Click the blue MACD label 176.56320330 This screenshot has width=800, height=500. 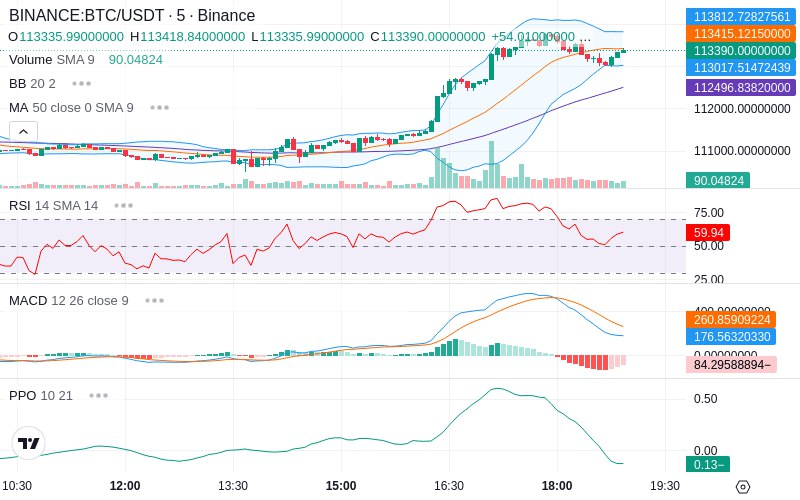coord(731,336)
